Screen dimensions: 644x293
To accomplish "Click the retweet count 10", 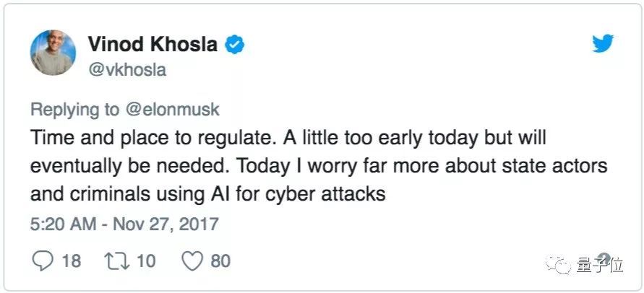I will coord(146,261).
